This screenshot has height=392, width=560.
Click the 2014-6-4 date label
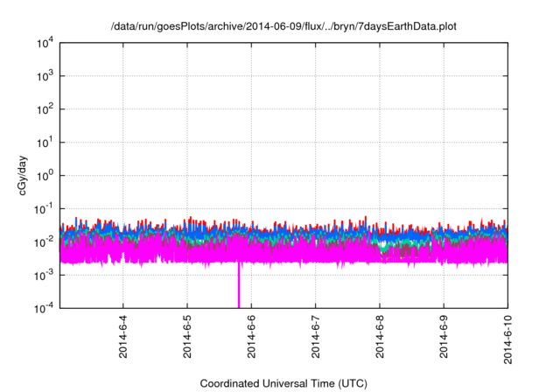pos(122,337)
